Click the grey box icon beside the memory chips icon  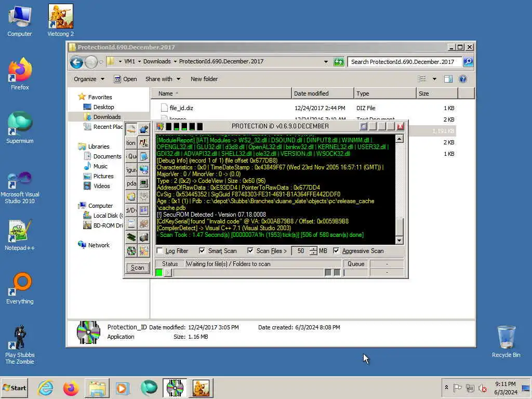pyautogui.click(x=144, y=237)
